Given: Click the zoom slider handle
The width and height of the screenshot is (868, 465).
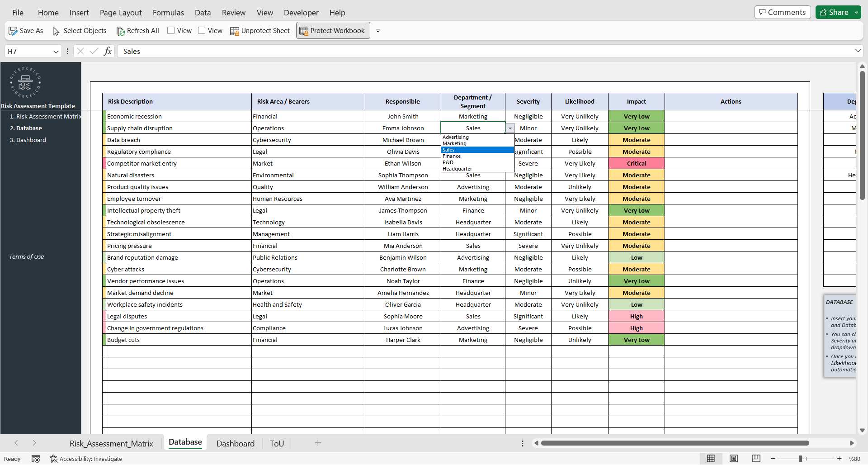Looking at the screenshot, I should (x=800, y=459).
